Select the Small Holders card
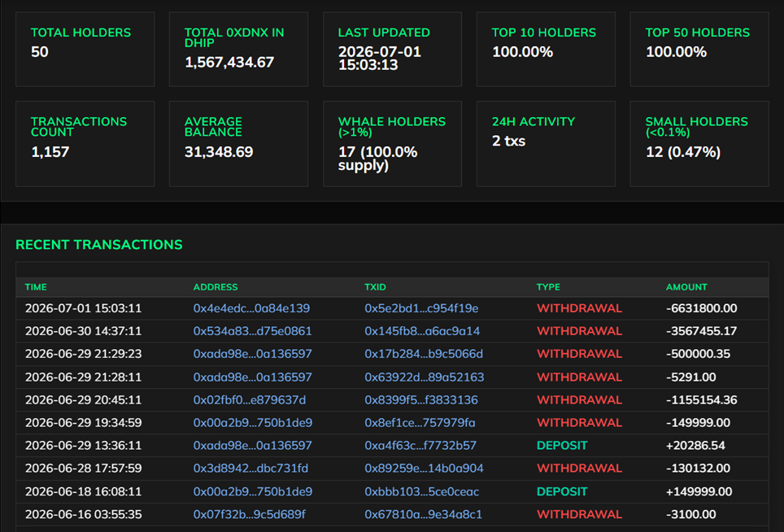 pos(699,144)
